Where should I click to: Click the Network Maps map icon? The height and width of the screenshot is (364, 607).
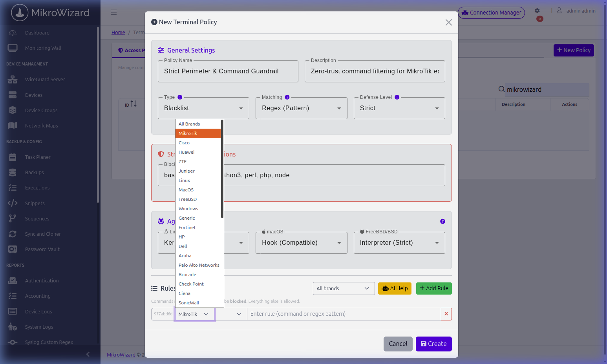coord(13,126)
